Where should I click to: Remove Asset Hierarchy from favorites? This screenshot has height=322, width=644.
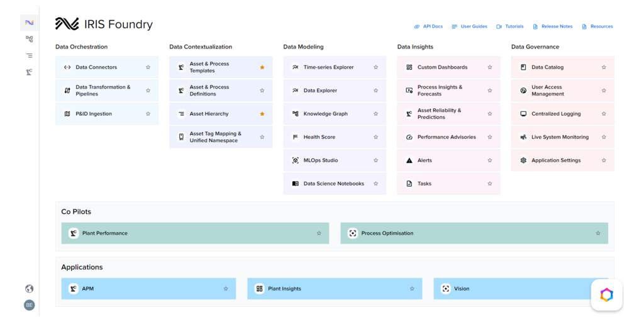[262, 114]
